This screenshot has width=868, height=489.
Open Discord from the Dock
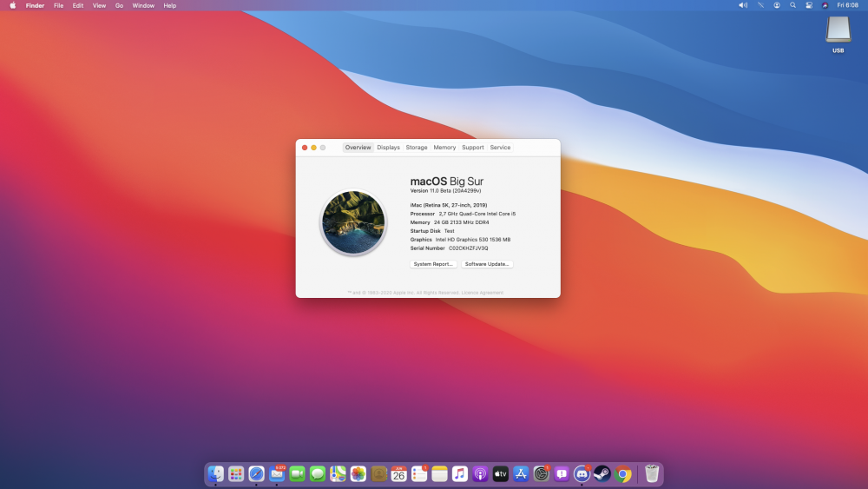(582, 474)
